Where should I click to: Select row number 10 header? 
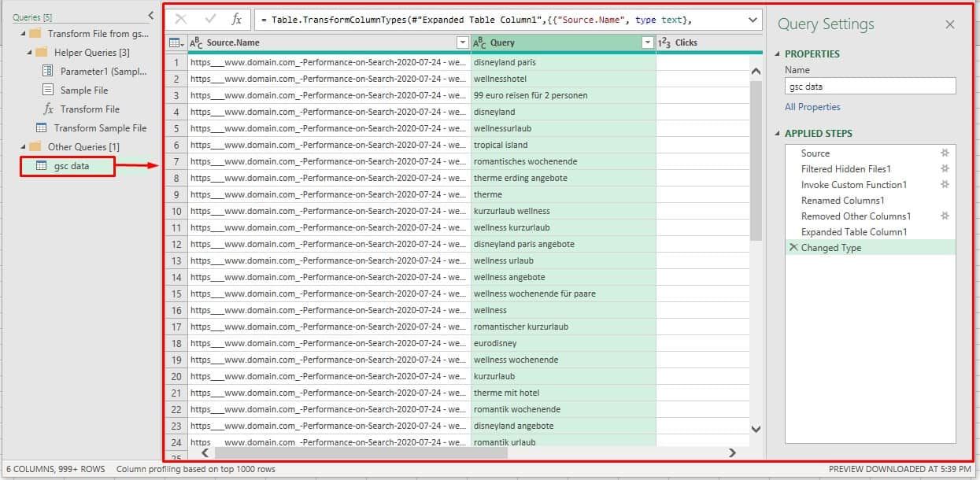point(176,211)
